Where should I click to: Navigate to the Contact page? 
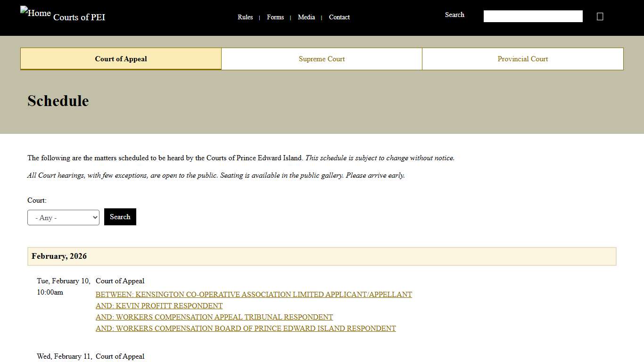point(339,17)
